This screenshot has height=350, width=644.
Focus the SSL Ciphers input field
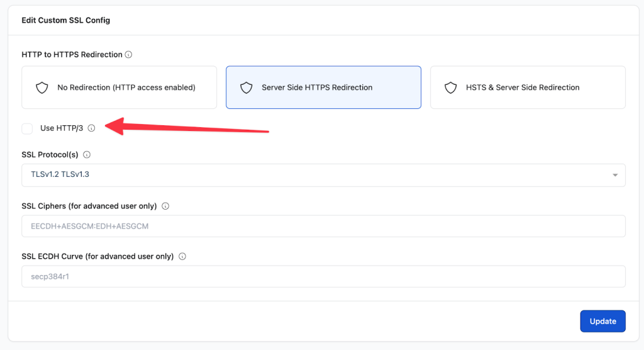tap(323, 226)
